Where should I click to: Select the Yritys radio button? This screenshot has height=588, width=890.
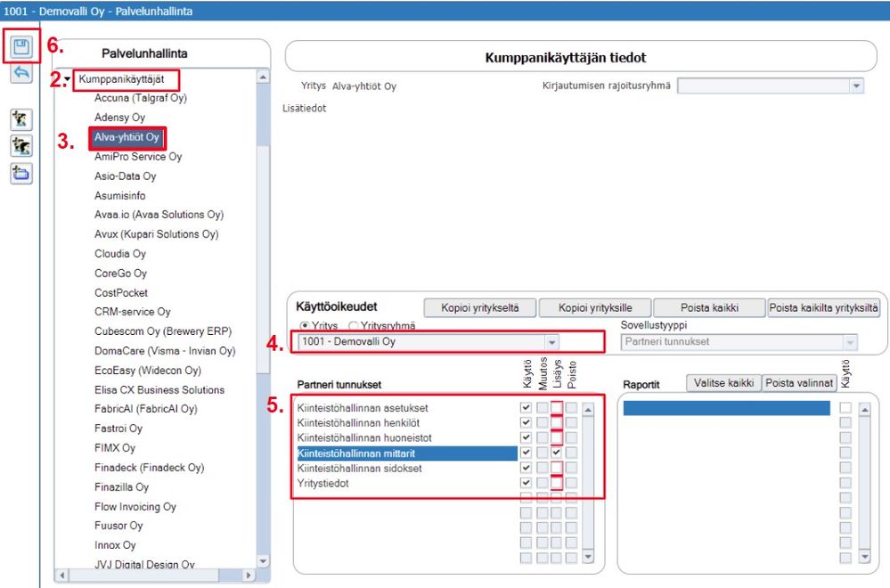(304, 325)
